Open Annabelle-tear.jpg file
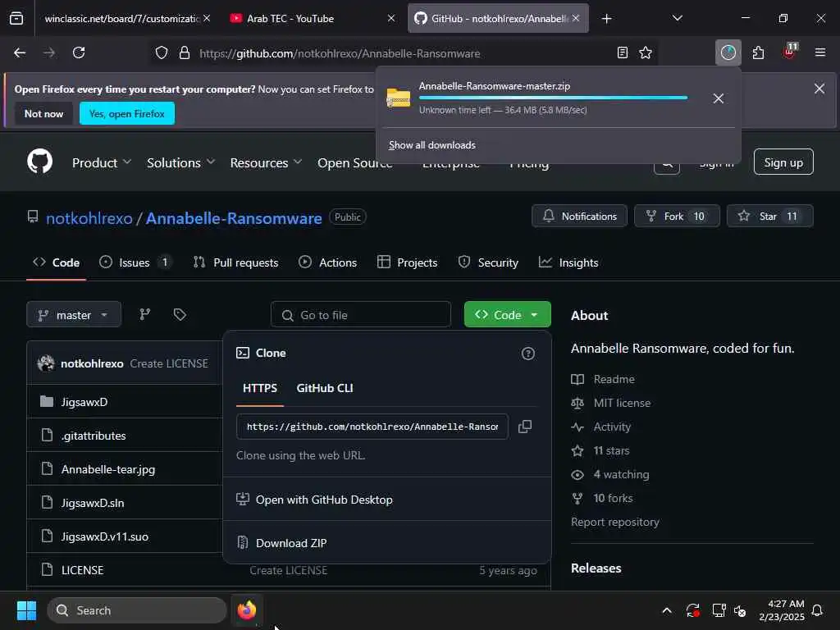Image resolution: width=840 pixels, height=630 pixels. (108, 469)
